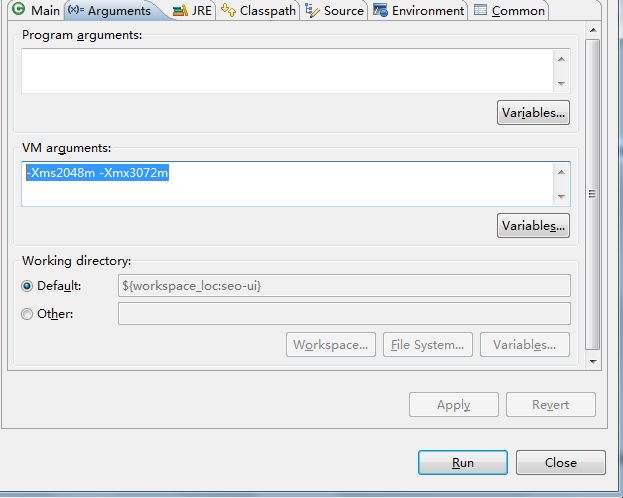
Task: Click the File System... button
Action: [x=428, y=345]
